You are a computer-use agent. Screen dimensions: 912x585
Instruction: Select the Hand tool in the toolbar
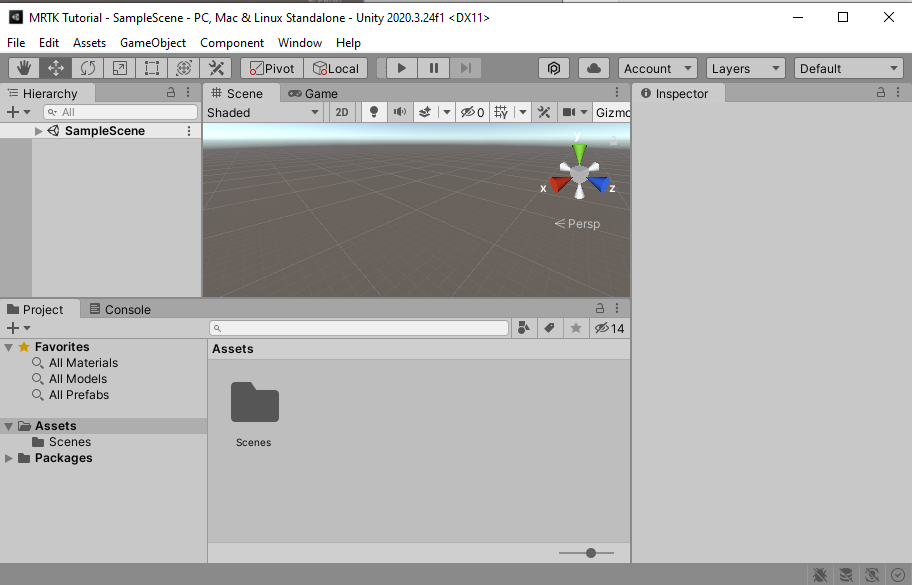22,68
